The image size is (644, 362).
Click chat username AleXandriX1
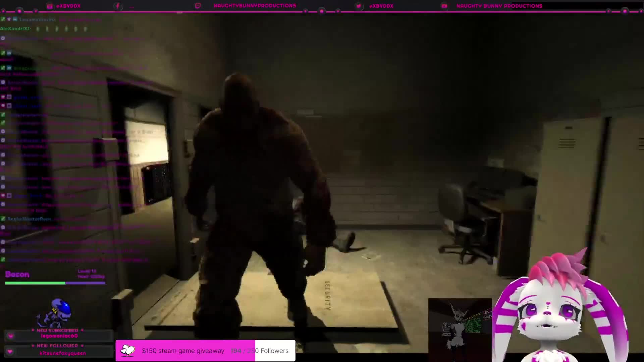coord(15,29)
